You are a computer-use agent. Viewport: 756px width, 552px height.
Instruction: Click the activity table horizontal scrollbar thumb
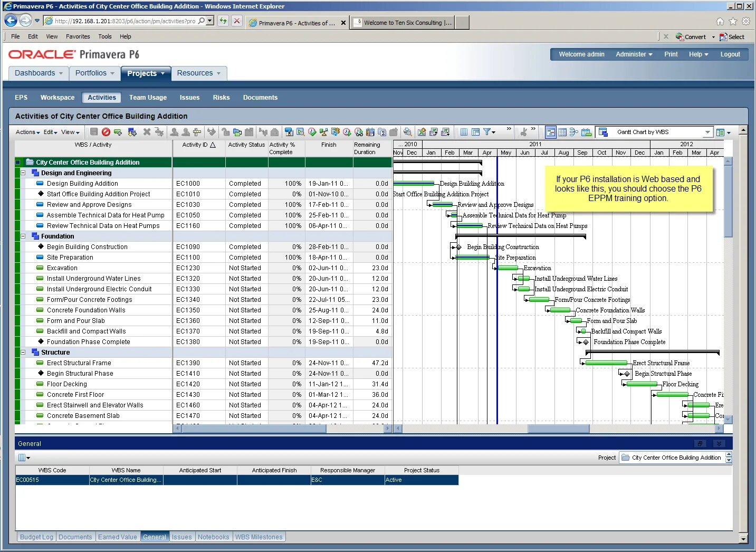pos(254,429)
